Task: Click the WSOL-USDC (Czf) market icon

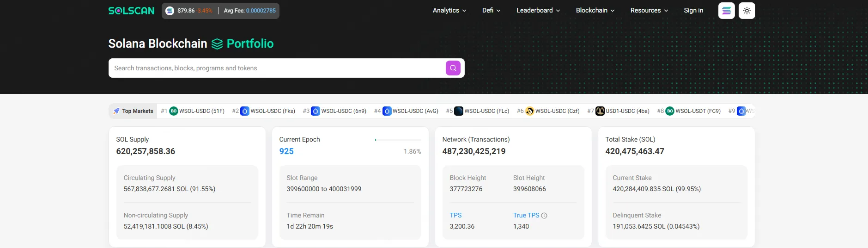Action: pyautogui.click(x=529, y=111)
